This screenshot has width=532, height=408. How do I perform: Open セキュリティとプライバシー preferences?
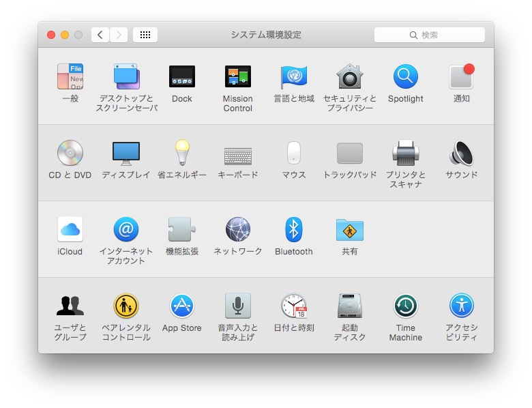349,76
